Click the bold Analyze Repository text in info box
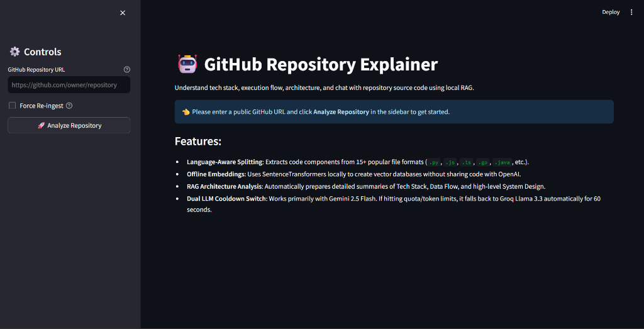644x329 pixels. tap(341, 112)
